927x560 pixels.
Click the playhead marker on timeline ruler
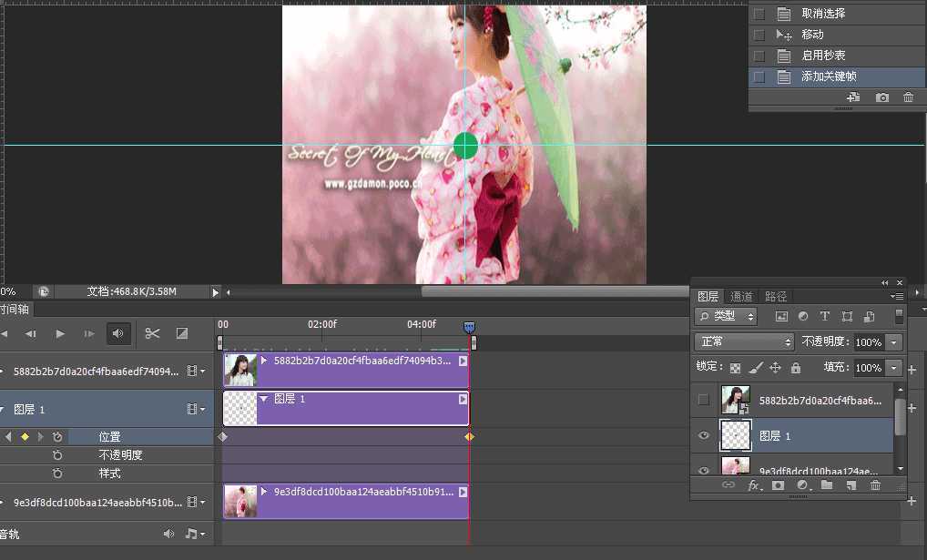469,326
